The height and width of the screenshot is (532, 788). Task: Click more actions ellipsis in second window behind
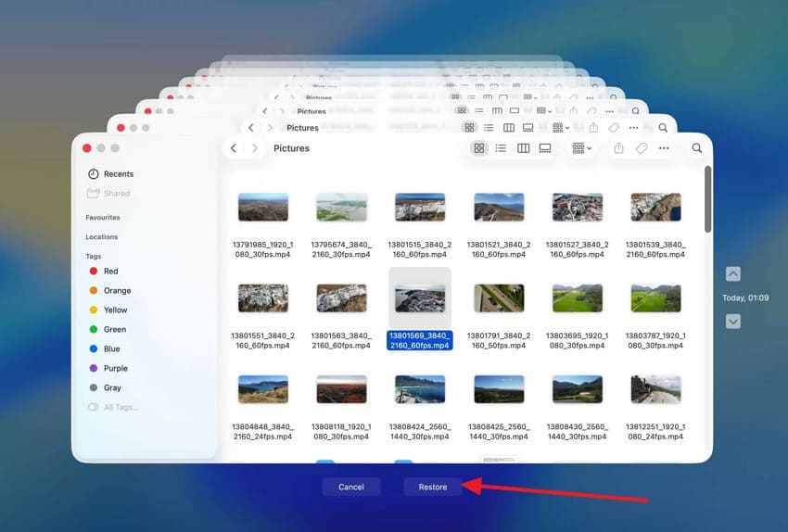click(633, 128)
